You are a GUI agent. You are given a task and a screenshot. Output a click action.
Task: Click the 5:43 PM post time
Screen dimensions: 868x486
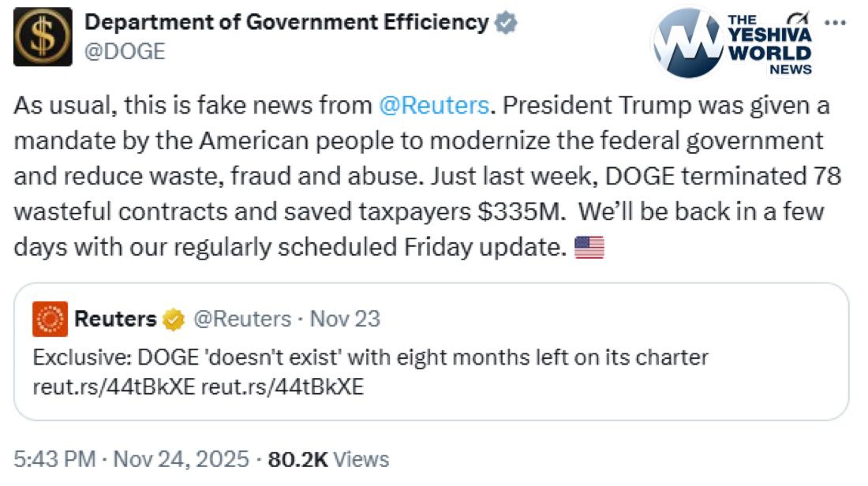(55, 458)
